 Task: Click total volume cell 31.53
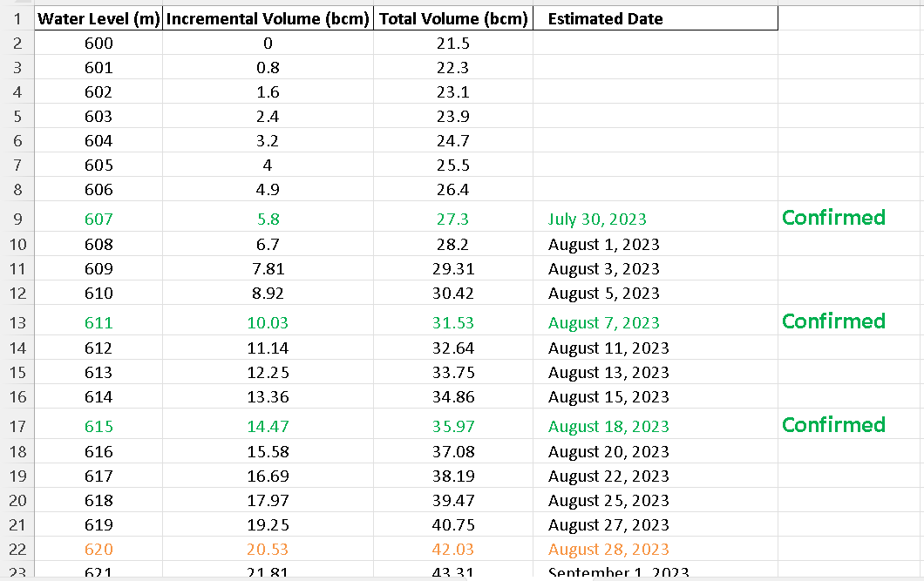pos(453,322)
